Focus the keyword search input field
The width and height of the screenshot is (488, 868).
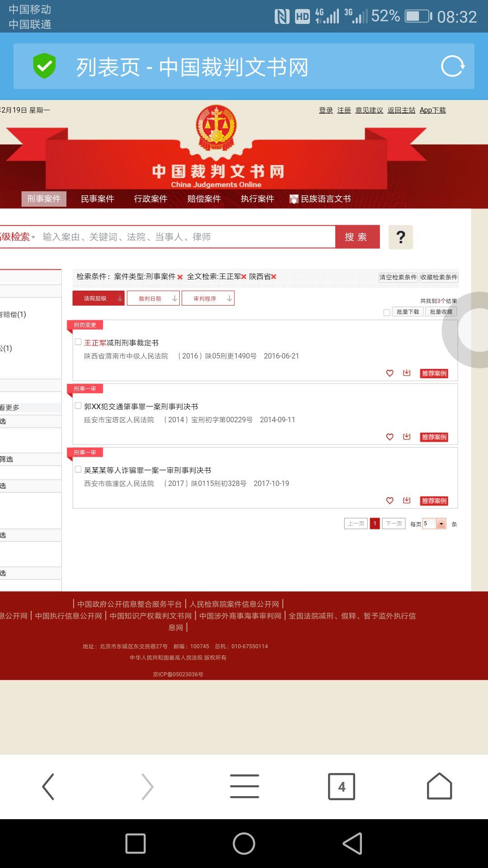(x=188, y=237)
